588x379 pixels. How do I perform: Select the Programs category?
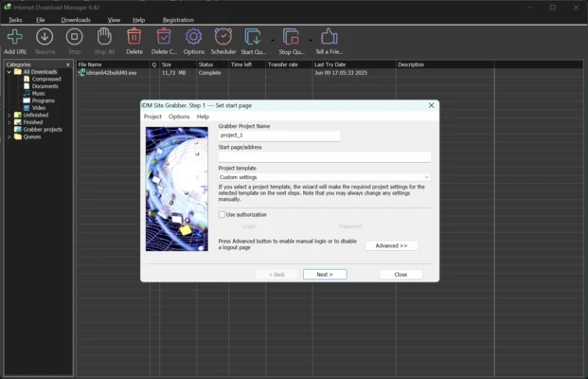(44, 100)
